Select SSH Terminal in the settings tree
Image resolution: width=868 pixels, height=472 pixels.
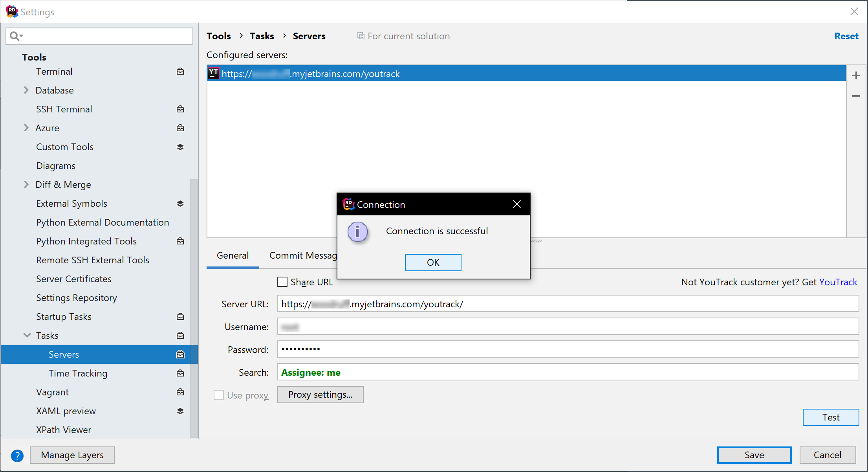tap(64, 109)
